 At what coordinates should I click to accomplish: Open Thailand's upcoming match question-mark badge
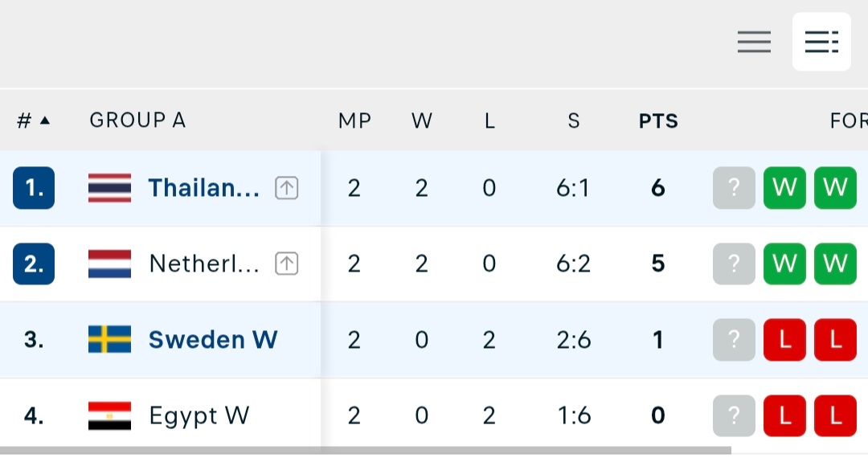coord(734,188)
